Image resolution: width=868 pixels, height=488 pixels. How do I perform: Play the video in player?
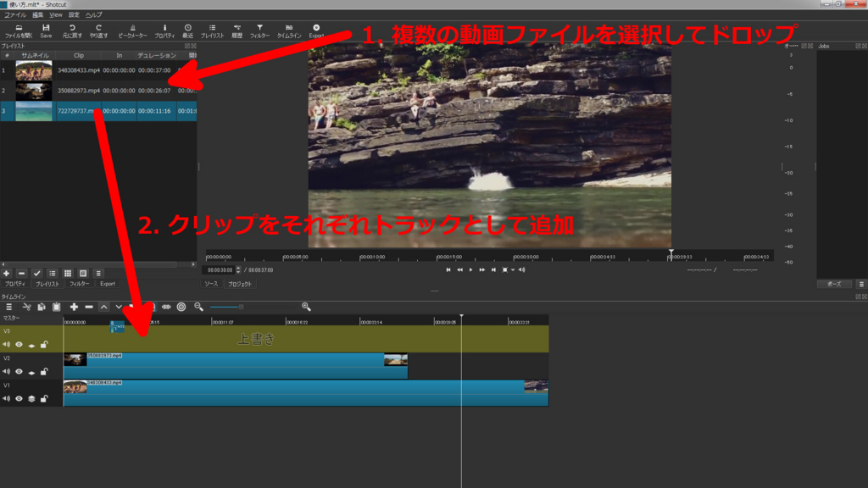coord(471,270)
